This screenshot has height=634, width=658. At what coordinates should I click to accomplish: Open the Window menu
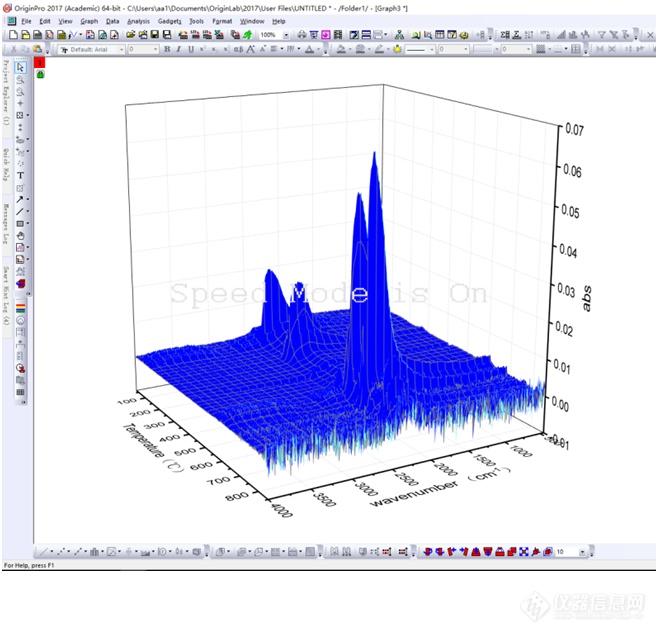252,21
